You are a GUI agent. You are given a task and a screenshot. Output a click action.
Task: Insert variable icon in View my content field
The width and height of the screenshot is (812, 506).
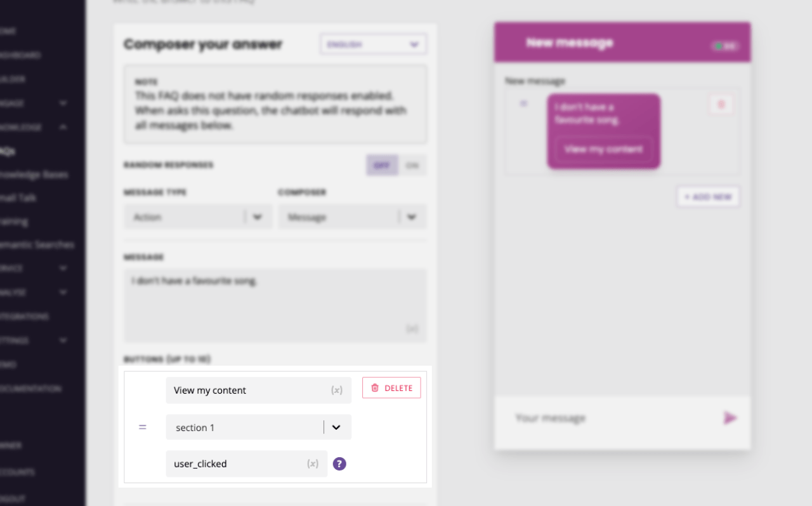[x=337, y=390]
